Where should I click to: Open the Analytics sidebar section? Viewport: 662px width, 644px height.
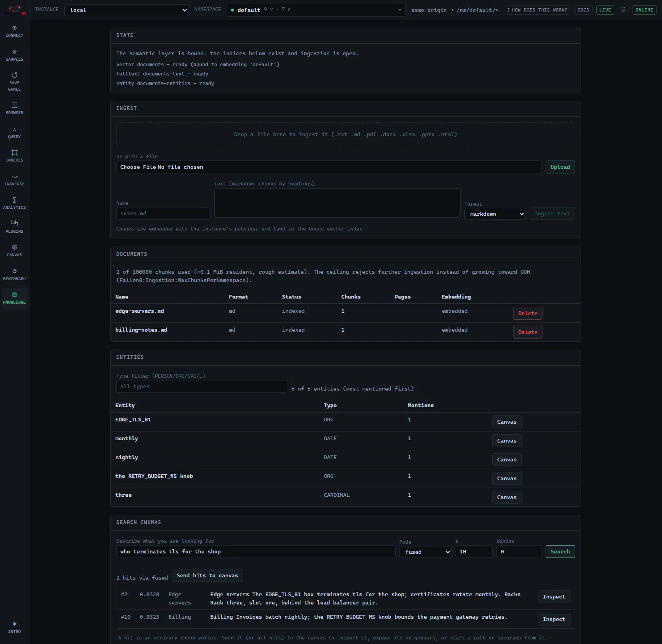14,203
